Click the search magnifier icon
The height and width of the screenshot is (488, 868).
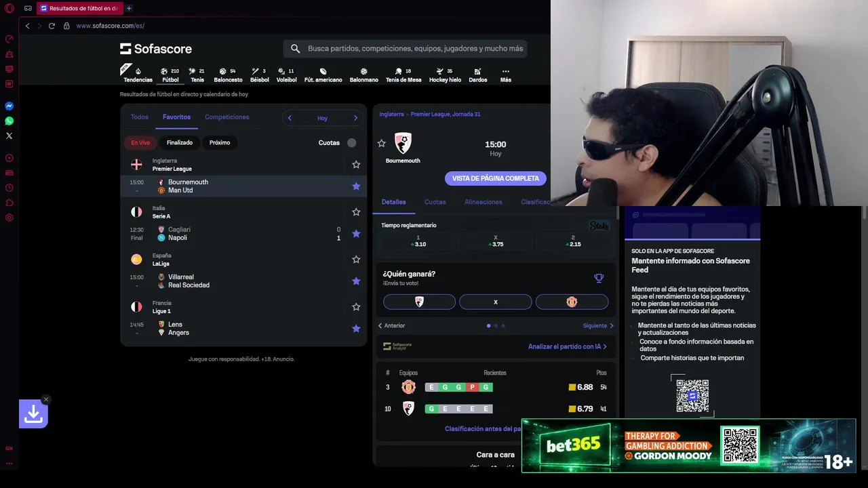click(295, 49)
